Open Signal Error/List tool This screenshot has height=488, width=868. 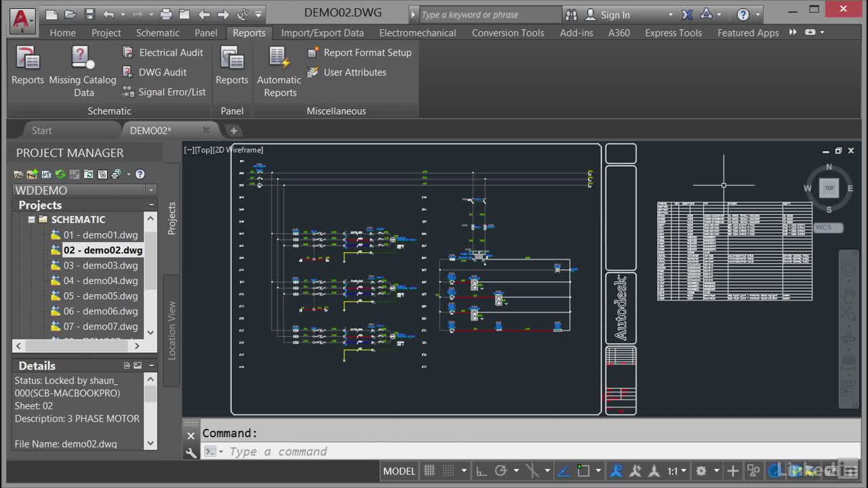[163, 91]
